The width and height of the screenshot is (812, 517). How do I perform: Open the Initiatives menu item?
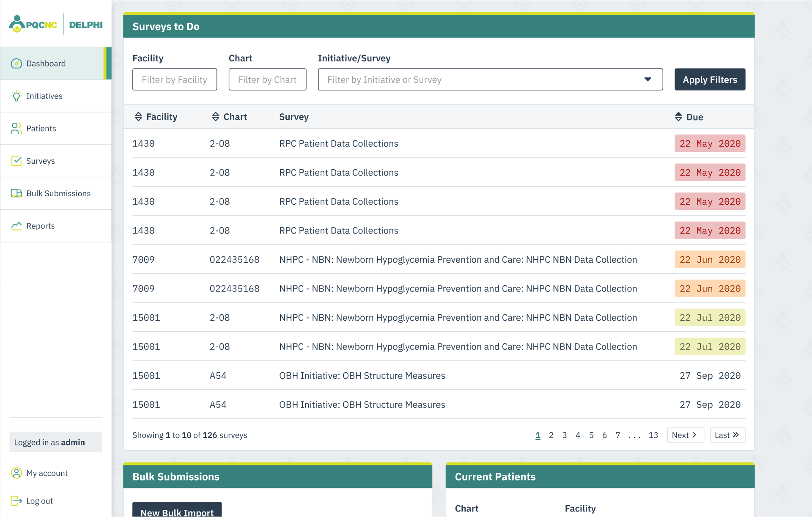[x=56, y=96]
